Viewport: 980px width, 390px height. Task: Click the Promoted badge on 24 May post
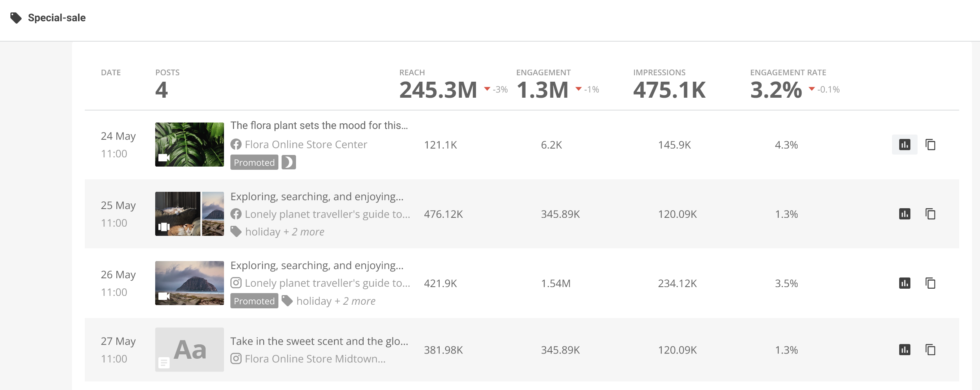click(254, 162)
